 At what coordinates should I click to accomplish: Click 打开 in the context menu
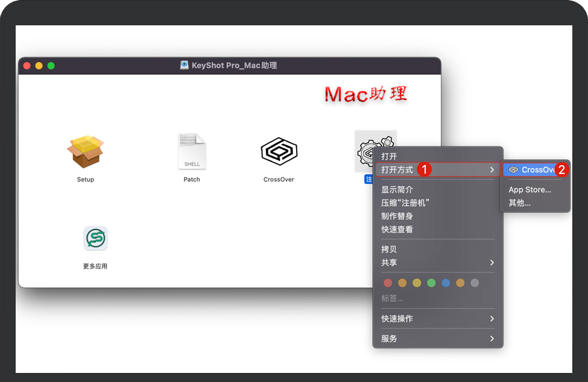pyautogui.click(x=389, y=157)
